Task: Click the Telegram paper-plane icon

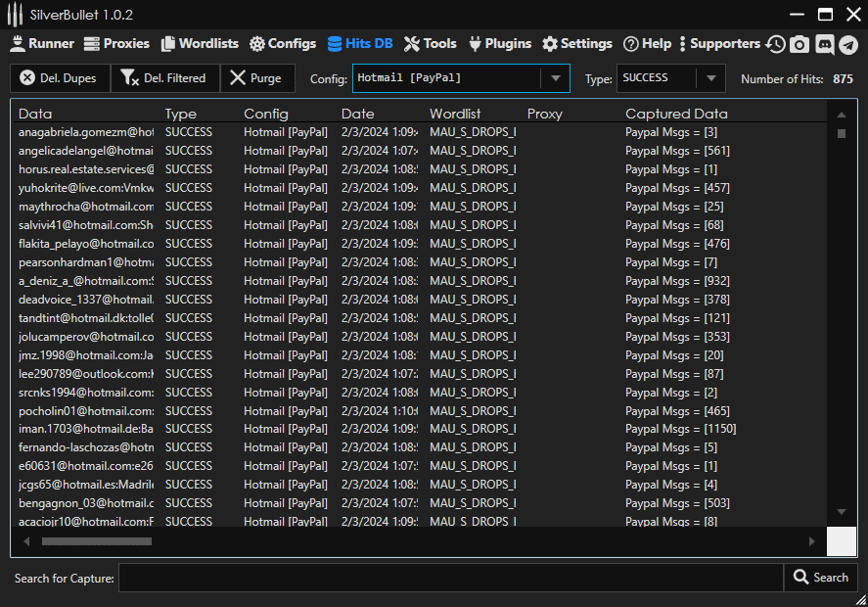Action: point(848,44)
